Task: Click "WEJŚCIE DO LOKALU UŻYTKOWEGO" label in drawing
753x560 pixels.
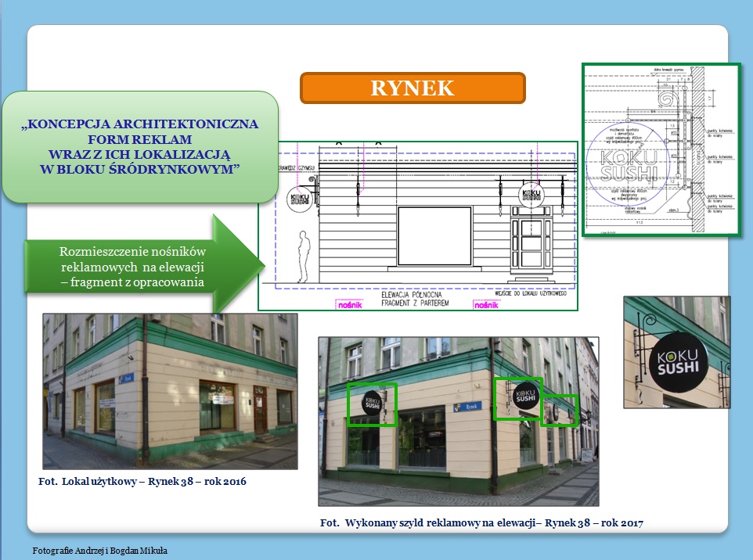Action: pyautogui.click(x=531, y=293)
